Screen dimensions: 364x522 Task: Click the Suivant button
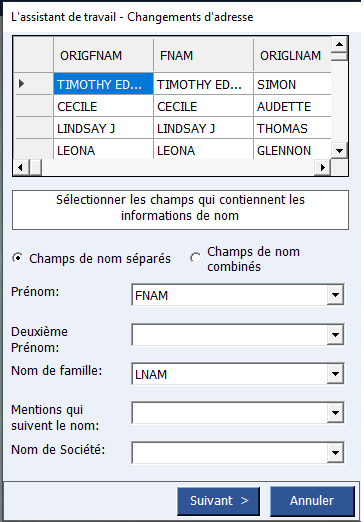pyautogui.click(x=218, y=501)
